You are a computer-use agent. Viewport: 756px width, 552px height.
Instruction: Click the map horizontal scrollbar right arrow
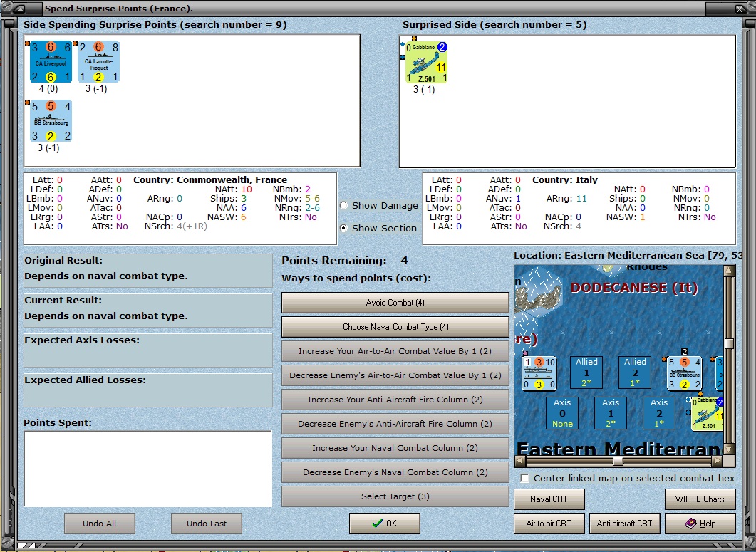(718, 461)
